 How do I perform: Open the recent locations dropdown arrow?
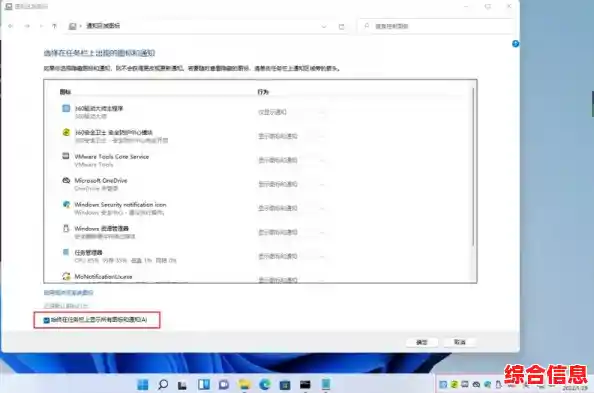(41, 26)
